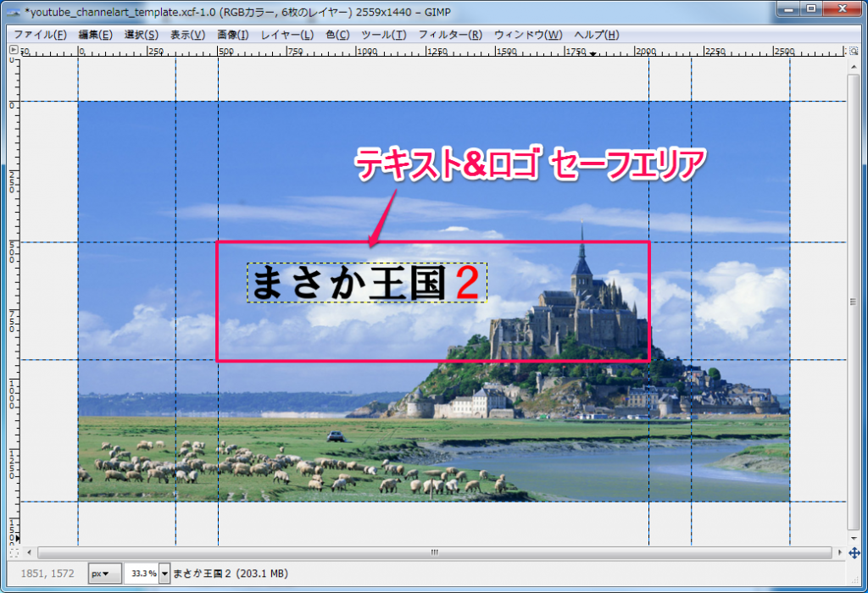Click the image menu arrow at the ruler corner
Image resolution: width=868 pixels, height=593 pixels.
coord(14,50)
